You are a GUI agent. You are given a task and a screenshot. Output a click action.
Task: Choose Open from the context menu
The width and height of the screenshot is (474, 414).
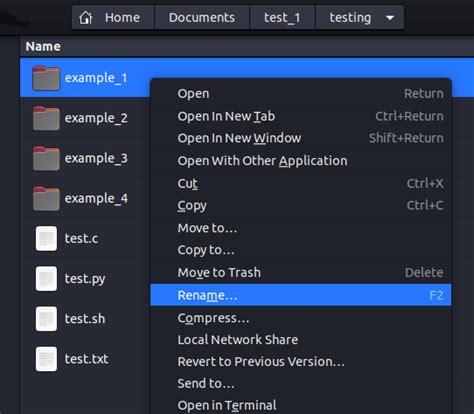[301, 94]
